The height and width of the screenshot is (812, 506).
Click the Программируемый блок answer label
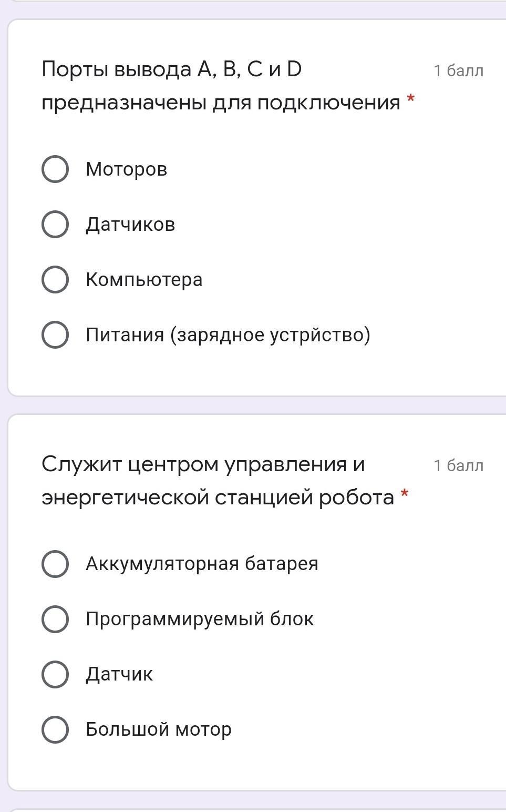tap(200, 619)
